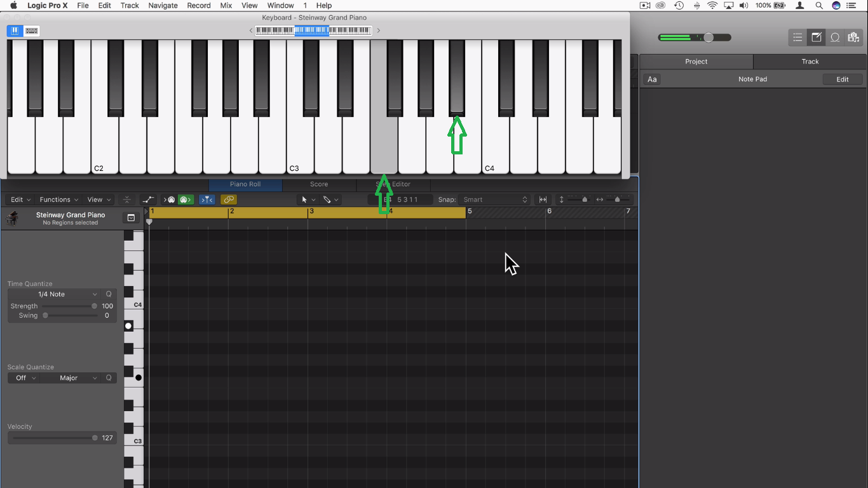Open the Window menu
This screenshot has width=868, height=488.
(x=280, y=6)
